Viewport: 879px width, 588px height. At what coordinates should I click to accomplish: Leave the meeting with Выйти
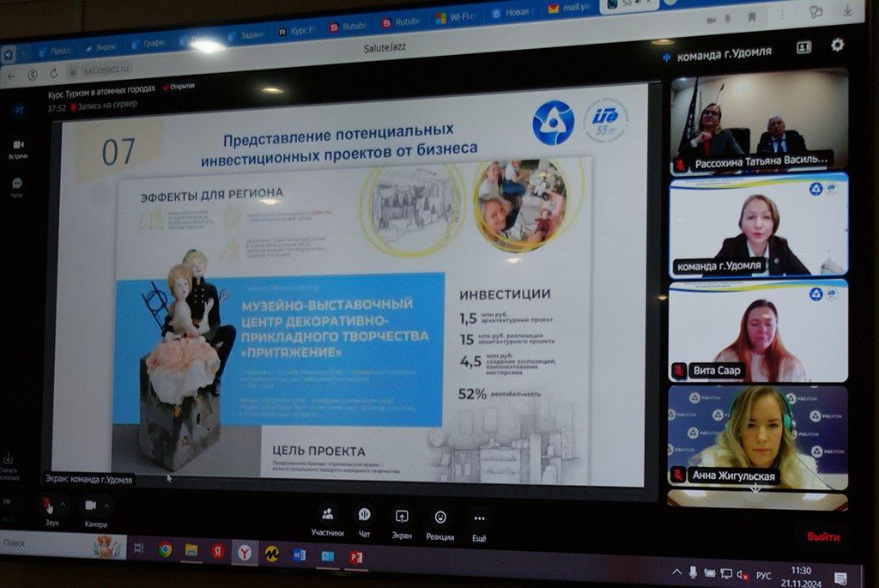click(x=822, y=536)
